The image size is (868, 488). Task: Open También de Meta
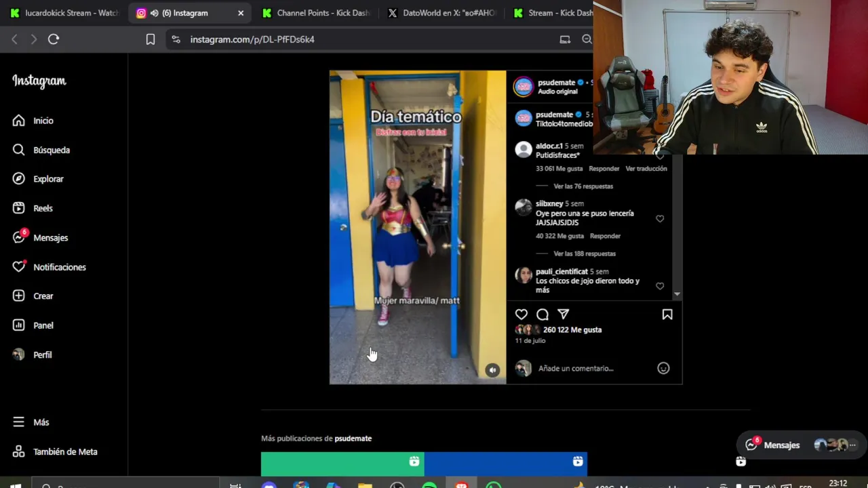pyautogui.click(x=55, y=451)
